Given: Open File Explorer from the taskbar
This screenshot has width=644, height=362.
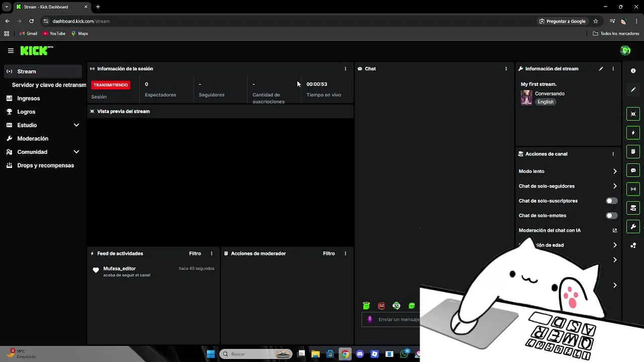Looking at the screenshot, I should click(315, 354).
